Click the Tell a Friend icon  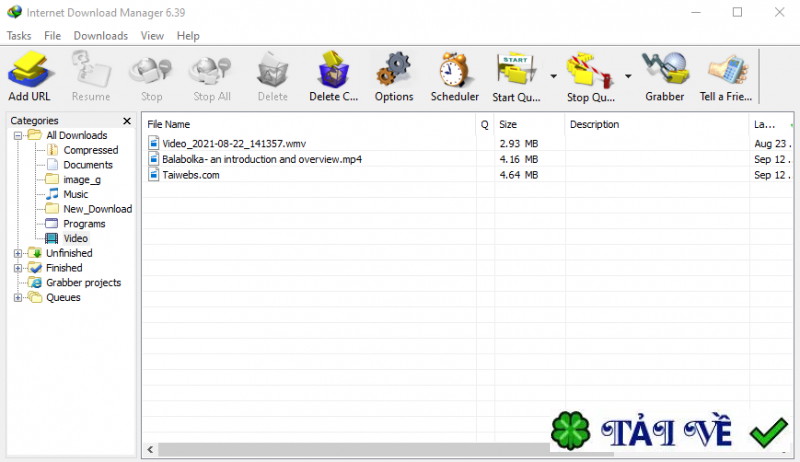[x=727, y=69]
